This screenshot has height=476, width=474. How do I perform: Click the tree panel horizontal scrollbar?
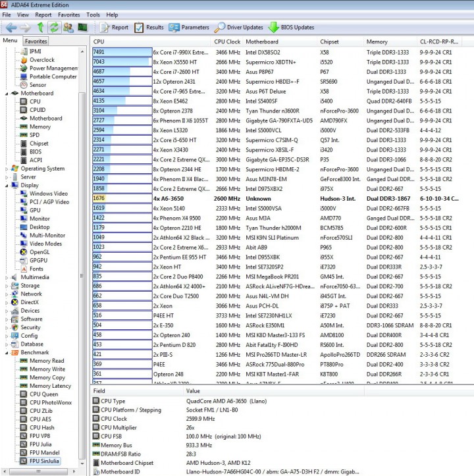[x=39, y=471]
